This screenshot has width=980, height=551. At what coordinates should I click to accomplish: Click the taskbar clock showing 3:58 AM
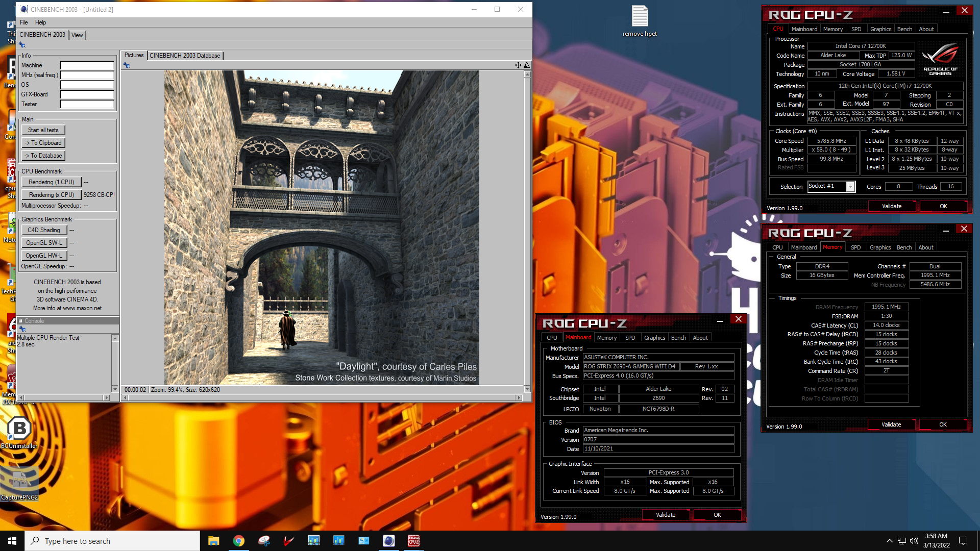[x=936, y=541]
